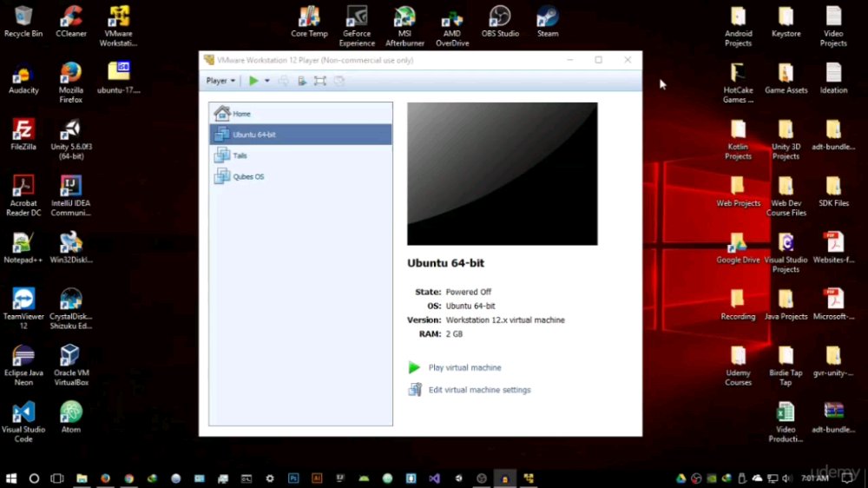868x488 pixels.
Task: Open Unity 5.6.0f3 desktop shortcut
Action: coord(71,140)
